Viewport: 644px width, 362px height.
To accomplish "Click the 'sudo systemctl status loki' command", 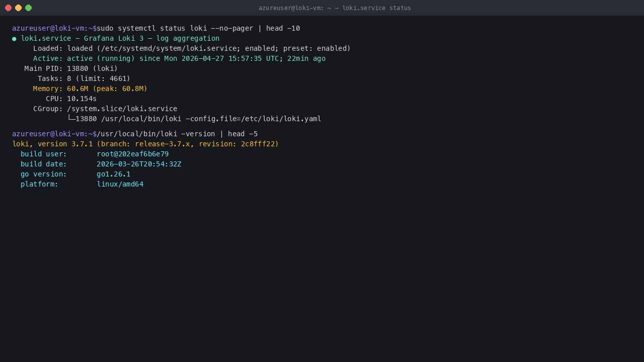I will (x=151, y=28).
